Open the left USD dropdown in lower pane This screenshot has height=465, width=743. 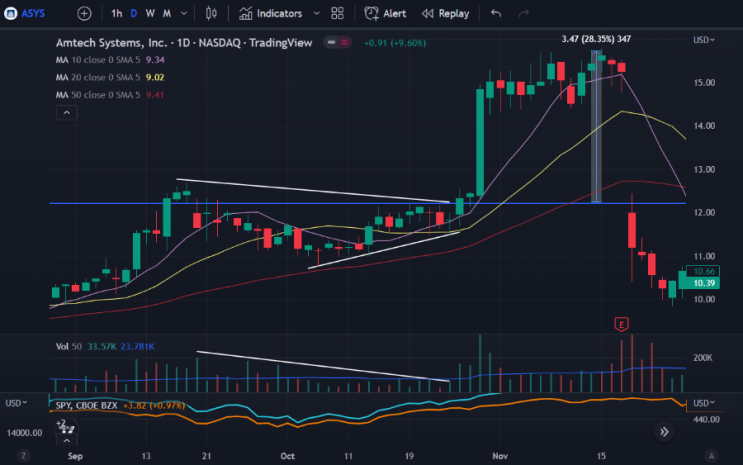click(x=16, y=403)
